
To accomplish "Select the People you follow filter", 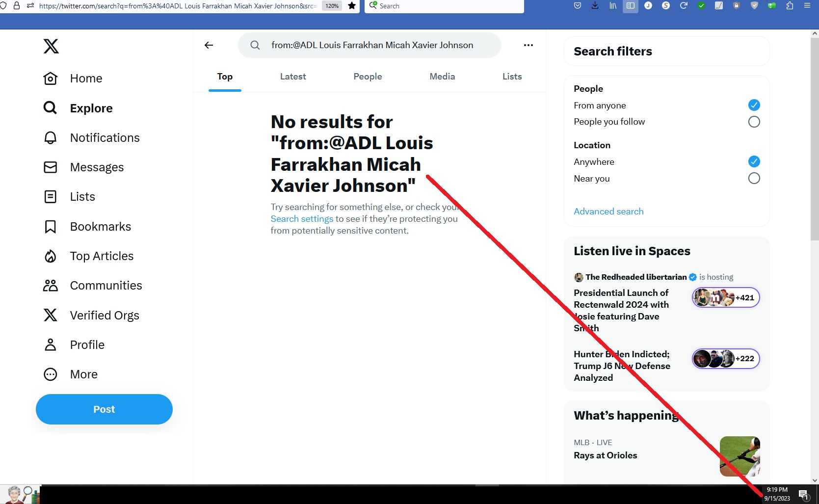I will (x=754, y=122).
